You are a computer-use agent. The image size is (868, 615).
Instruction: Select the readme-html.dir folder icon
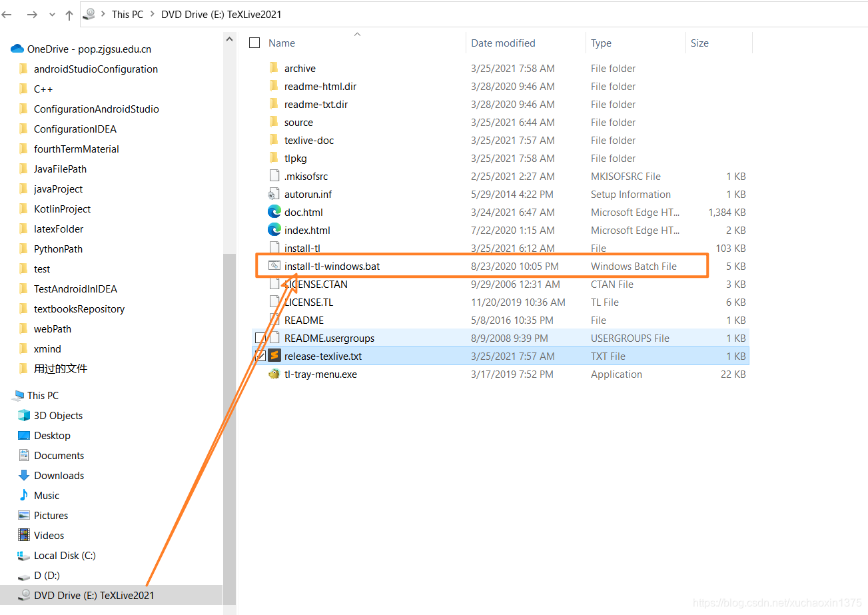(274, 86)
